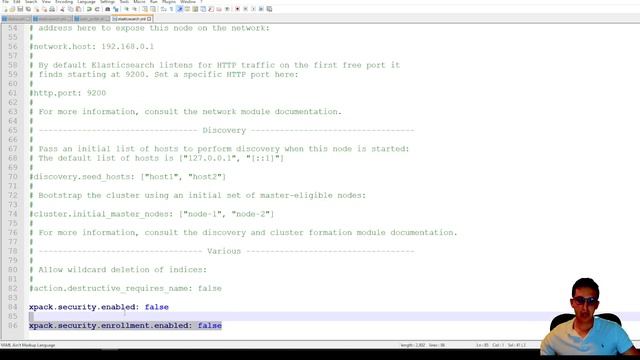Open Folder as Workspace toolbar icon

[219, 9]
